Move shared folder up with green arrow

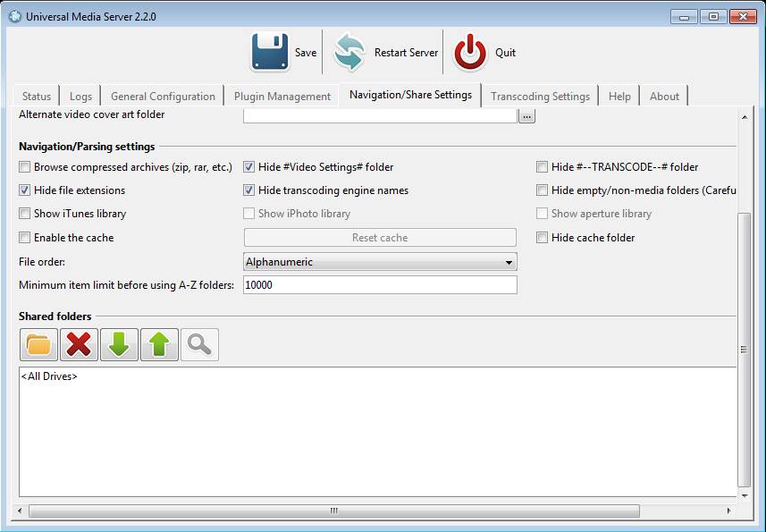(159, 345)
